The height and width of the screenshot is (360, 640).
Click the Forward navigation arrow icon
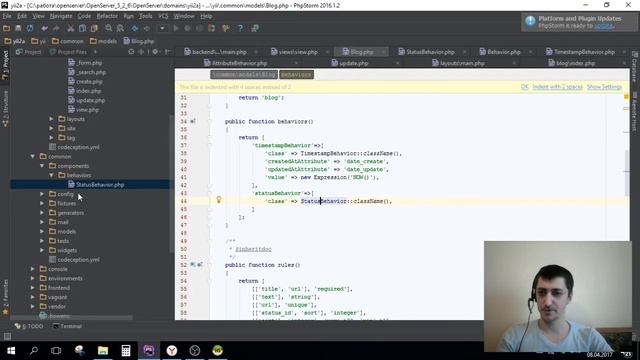click(x=147, y=28)
